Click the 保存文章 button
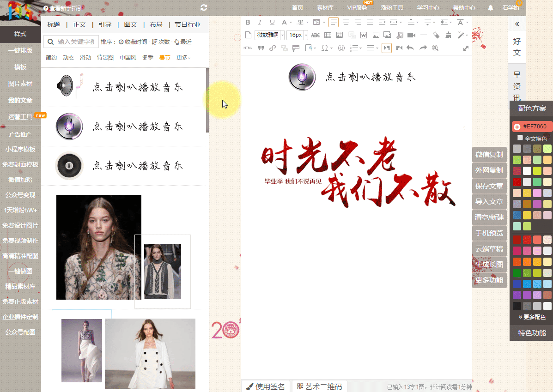Image resolution: width=553 pixels, height=392 pixels. (489, 186)
